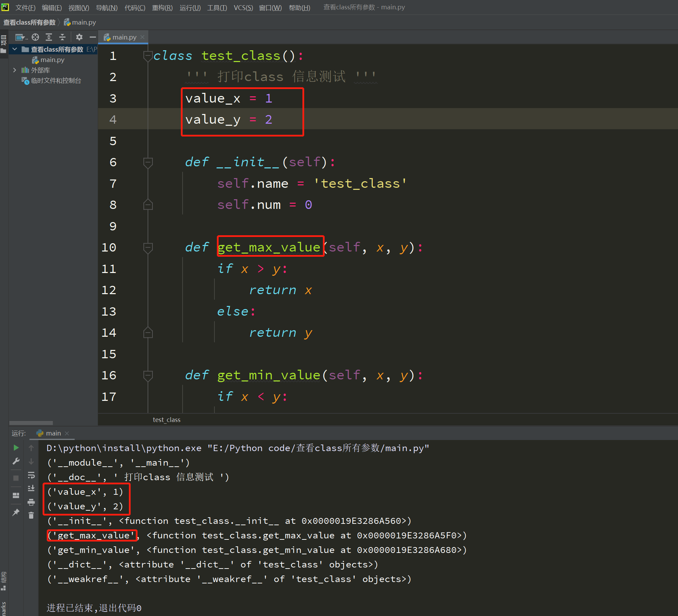Clear console output with trash icon
Viewport: 678px width, 616px height.
(x=31, y=516)
